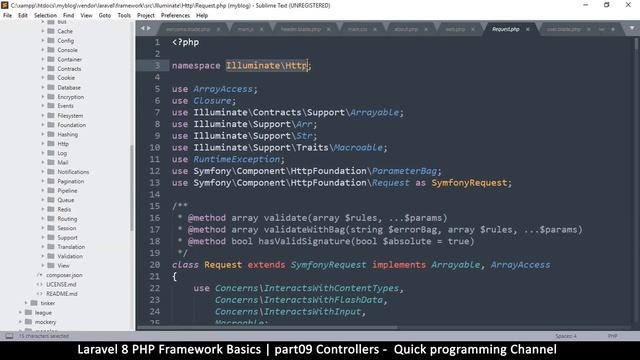Switch to the web.php tab
This screenshot has height=360, width=640.
tap(455, 29)
